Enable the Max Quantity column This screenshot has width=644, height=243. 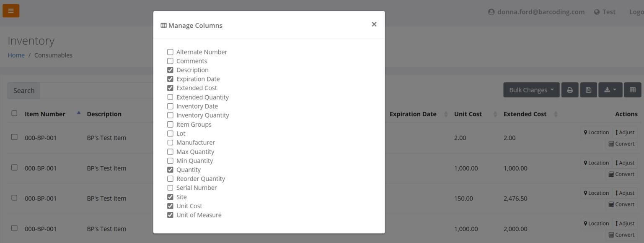pyautogui.click(x=170, y=152)
